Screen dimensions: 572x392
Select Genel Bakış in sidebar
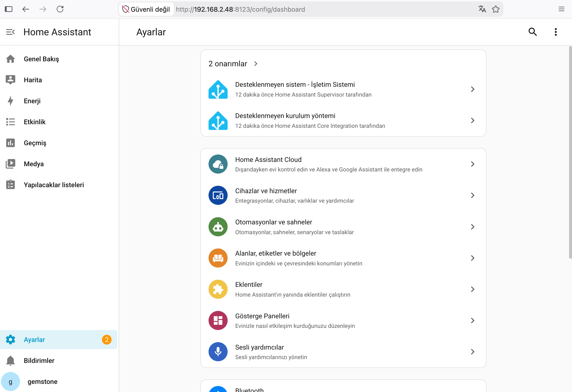coord(41,59)
